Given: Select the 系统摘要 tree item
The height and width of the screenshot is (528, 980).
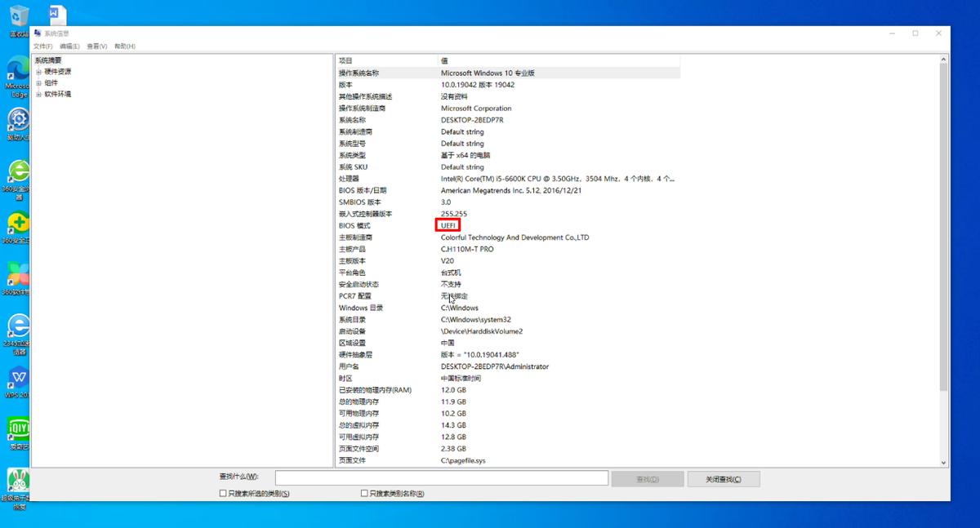Looking at the screenshot, I should coord(51,60).
